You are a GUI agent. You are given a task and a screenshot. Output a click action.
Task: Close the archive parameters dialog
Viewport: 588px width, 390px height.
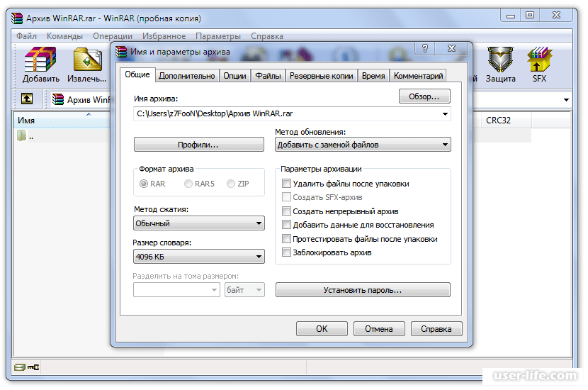pos(451,48)
